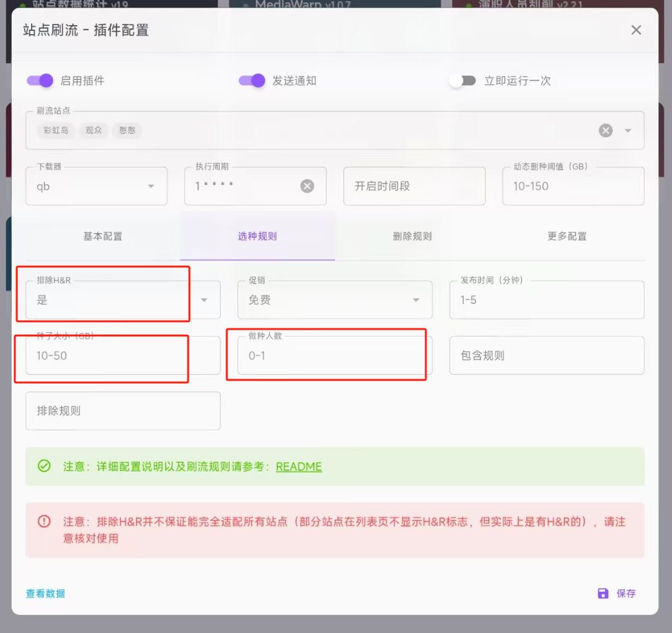Click the 包含规则 input field
The image size is (672, 633).
coord(546,355)
